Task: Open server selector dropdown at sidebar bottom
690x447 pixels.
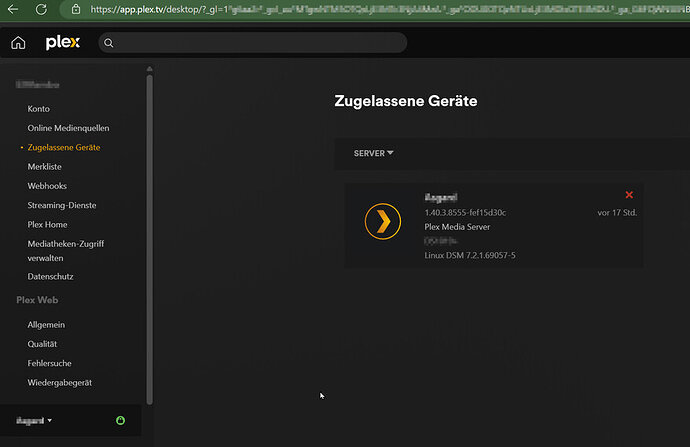Action: tap(34, 421)
